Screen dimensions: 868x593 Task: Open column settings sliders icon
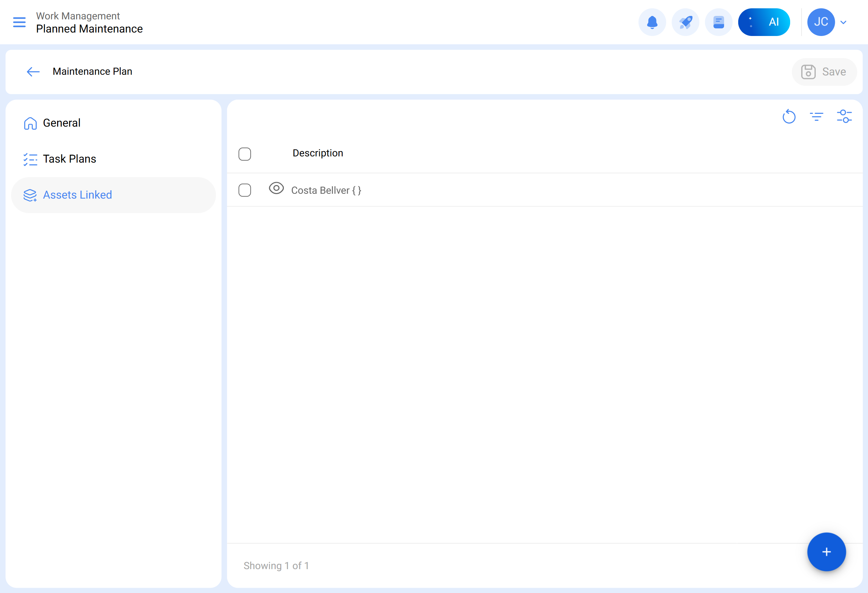[844, 117]
